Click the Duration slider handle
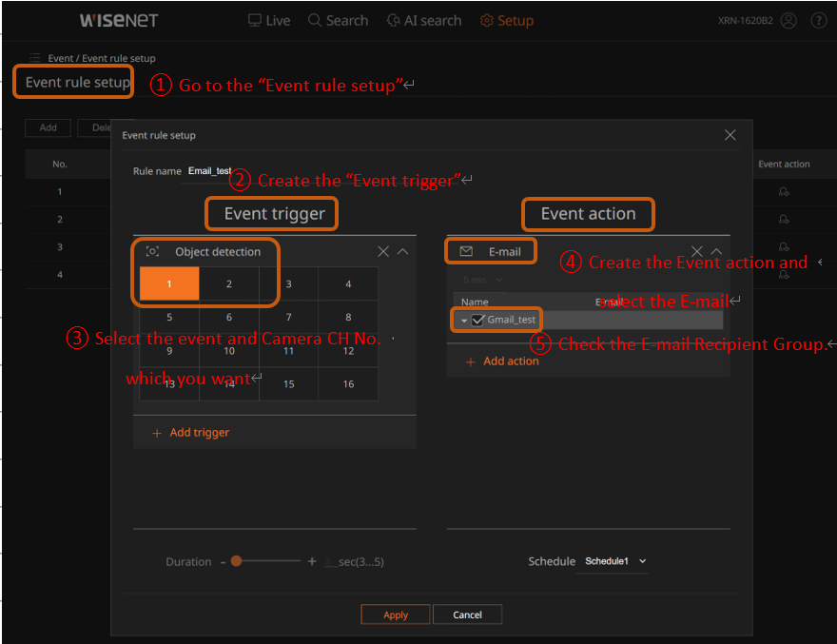The height and width of the screenshot is (644, 837). 236,561
